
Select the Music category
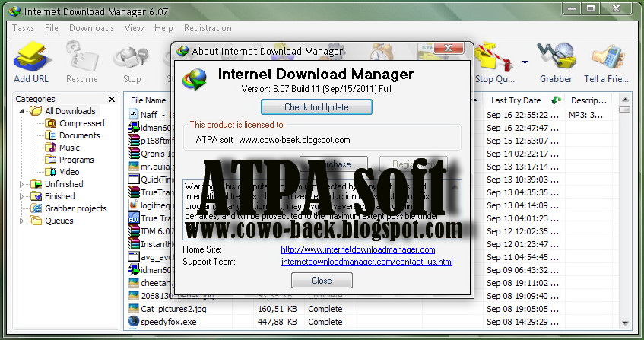[x=69, y=148]
